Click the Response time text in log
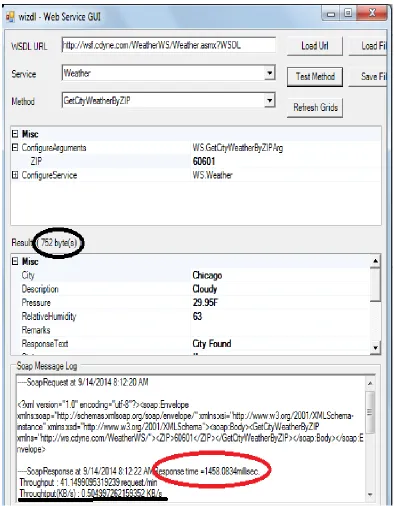Viewport: 394px width, 506px height. tap(207, 471)
